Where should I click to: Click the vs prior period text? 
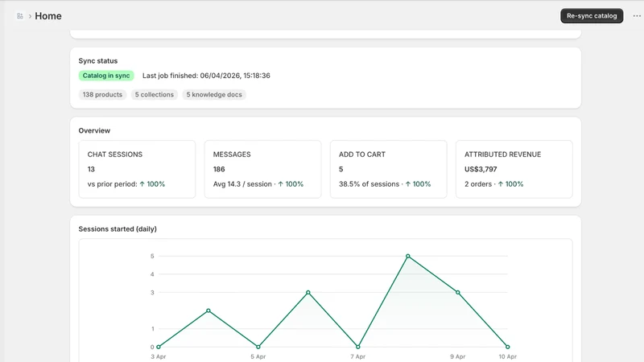112,184
